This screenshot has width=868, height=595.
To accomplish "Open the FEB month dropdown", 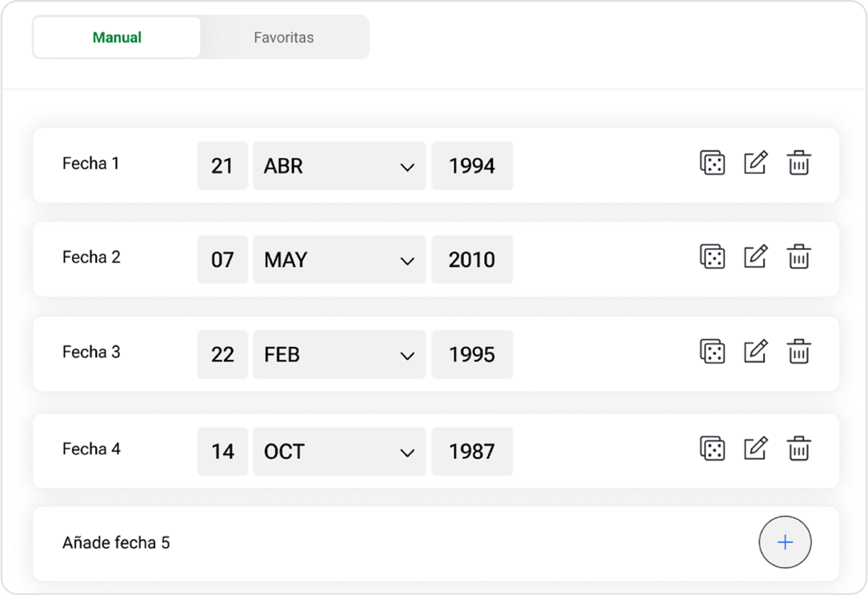I will tap(339, 354).
